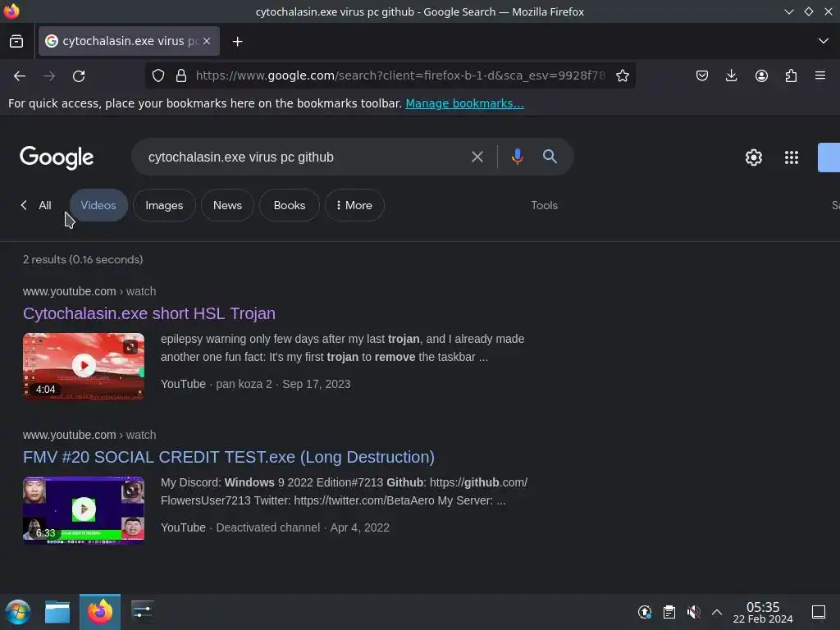840x630 pixels.
Task: Open the clock showing 05:35
Action: pyautogui.click(x=763, y=612)
